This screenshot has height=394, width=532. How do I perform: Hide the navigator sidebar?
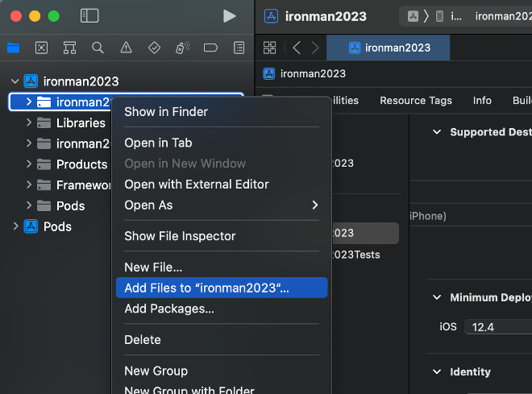click(x=89, y=16)
